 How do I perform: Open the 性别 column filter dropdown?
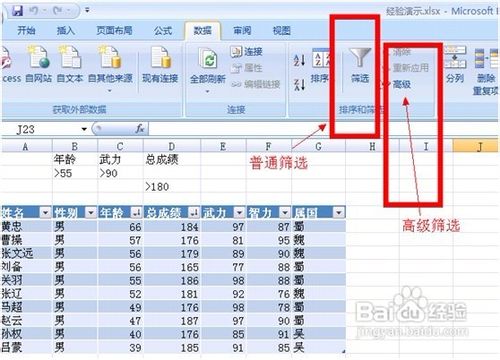pos(91,212)
